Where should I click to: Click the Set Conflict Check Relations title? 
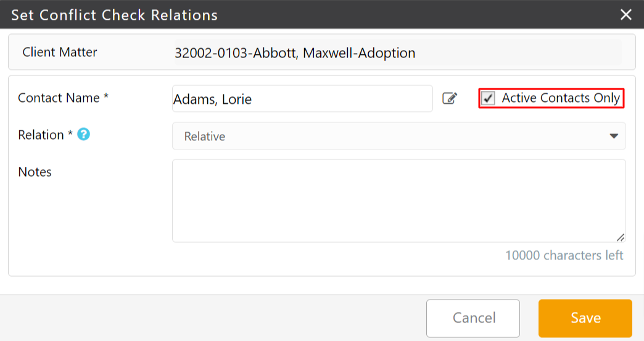[114, 15]
